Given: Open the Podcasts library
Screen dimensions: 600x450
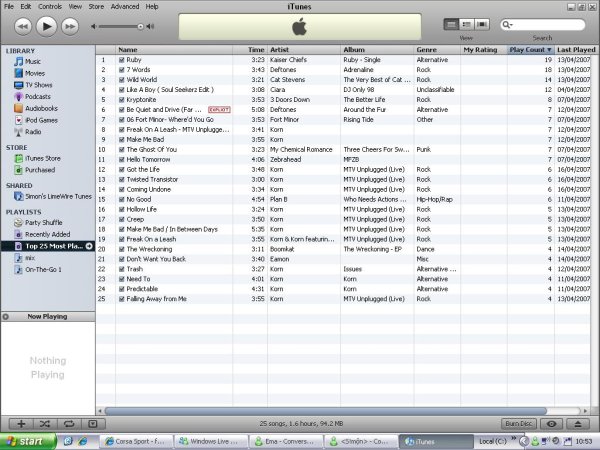Looking at the screenshot, I should tap(37, 96).
